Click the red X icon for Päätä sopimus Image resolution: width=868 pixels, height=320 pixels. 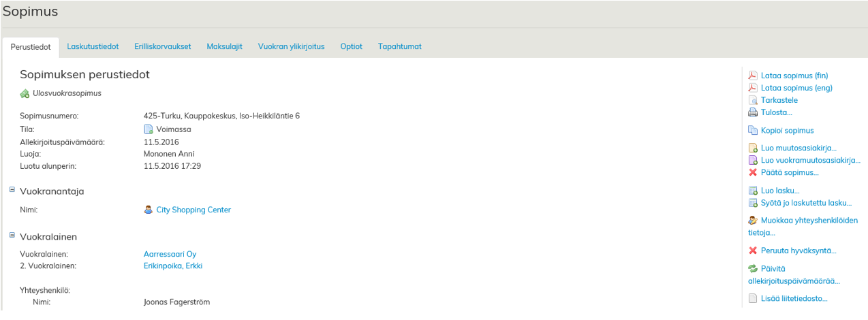(x=753, y=172)
